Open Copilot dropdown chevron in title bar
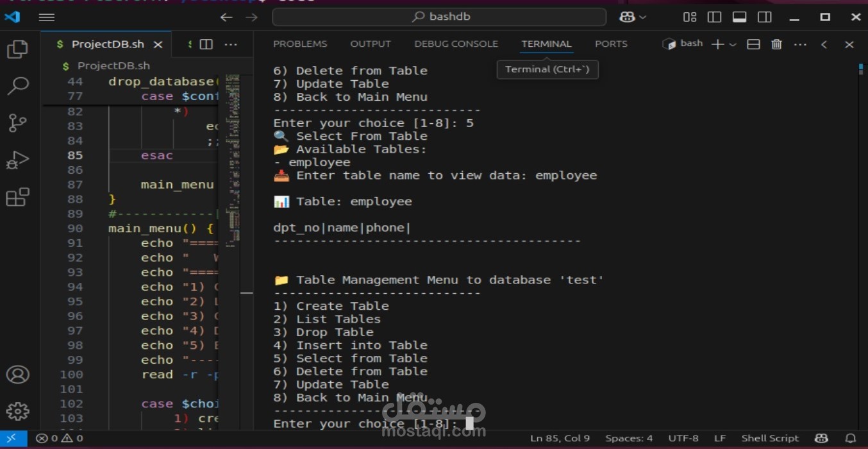The image size is (868, 449). [643, 17]
